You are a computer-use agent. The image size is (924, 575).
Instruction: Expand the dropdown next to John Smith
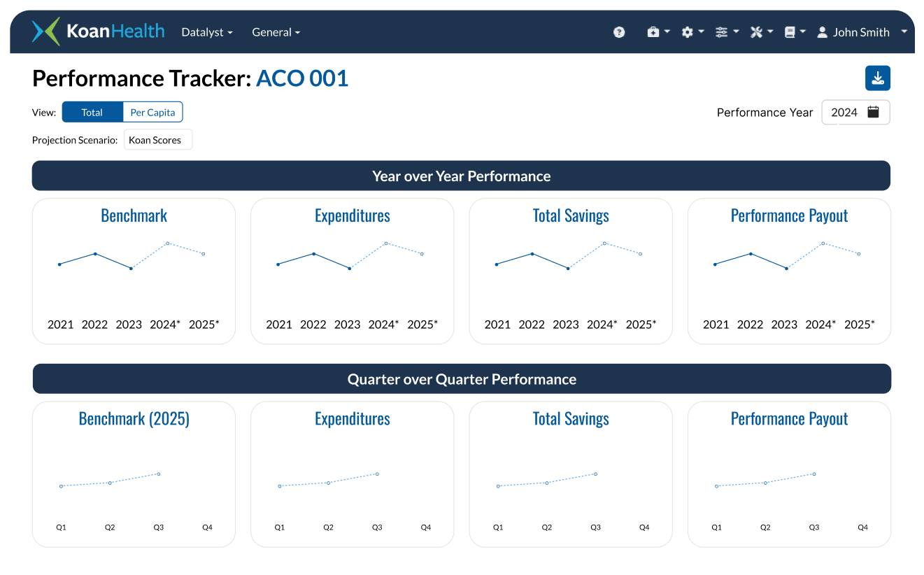click(x=904, y=32)
